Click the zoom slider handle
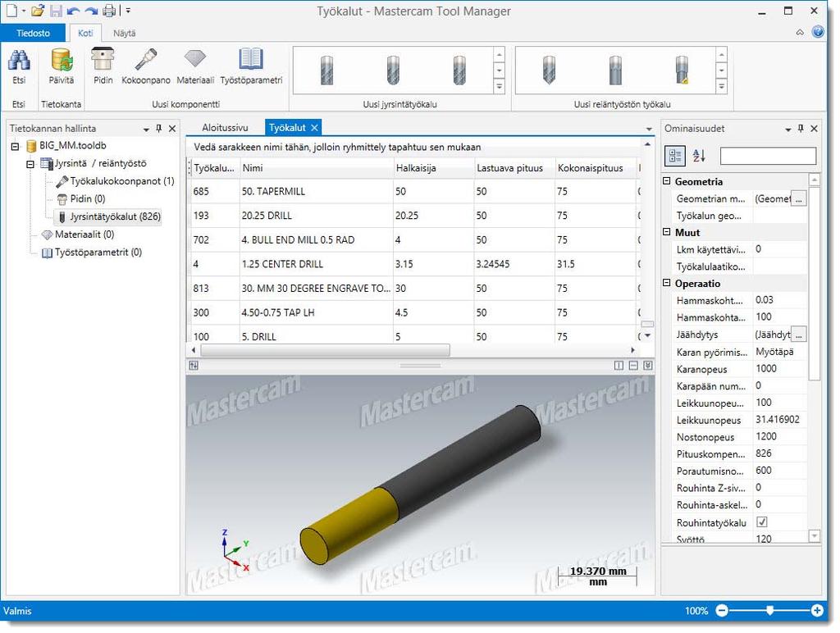840x633 pixels. point(769,610)
